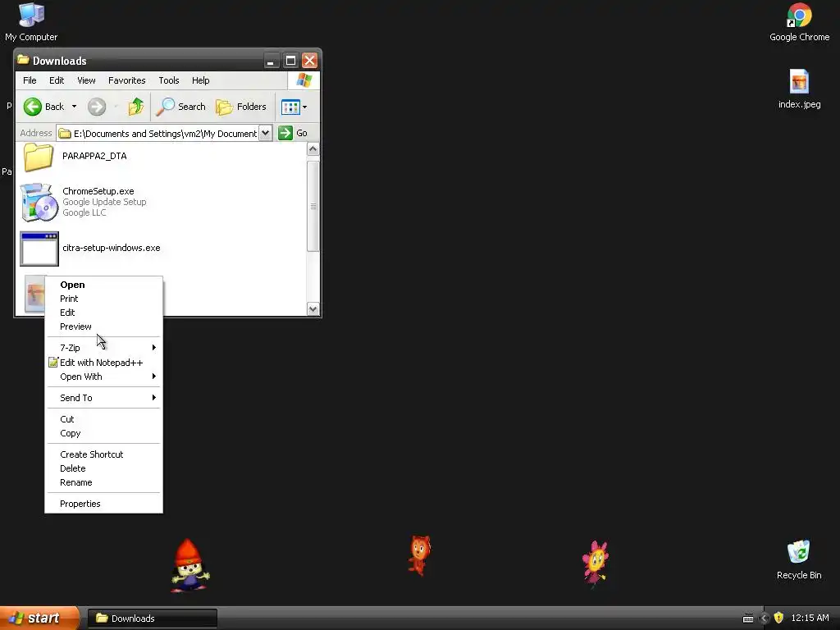Toggle the Folders pane
Screen dimensions: 840x630
click(241, 107)
